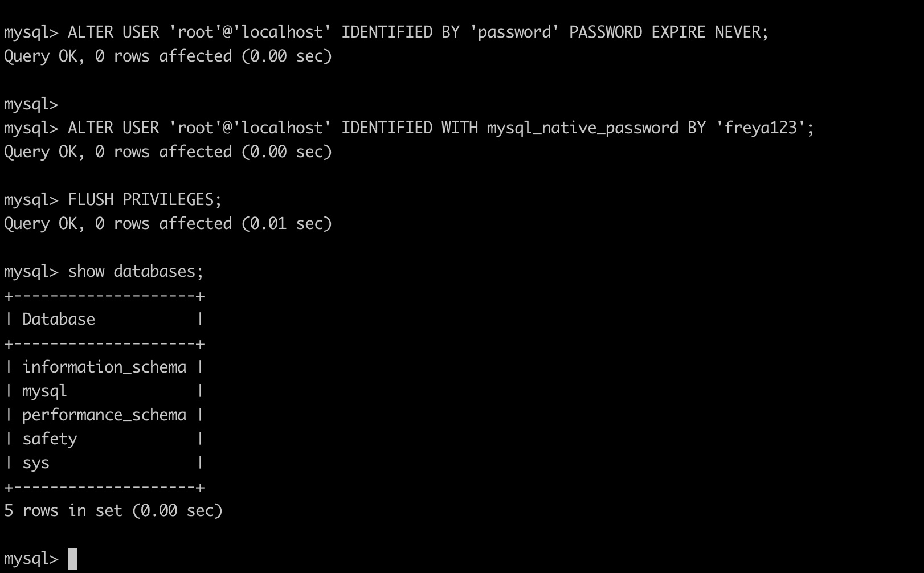Click 'PASSWORD EXPIRE NEVER' in the first command
The width and height of the screenshot is (924, 573).
665,32
